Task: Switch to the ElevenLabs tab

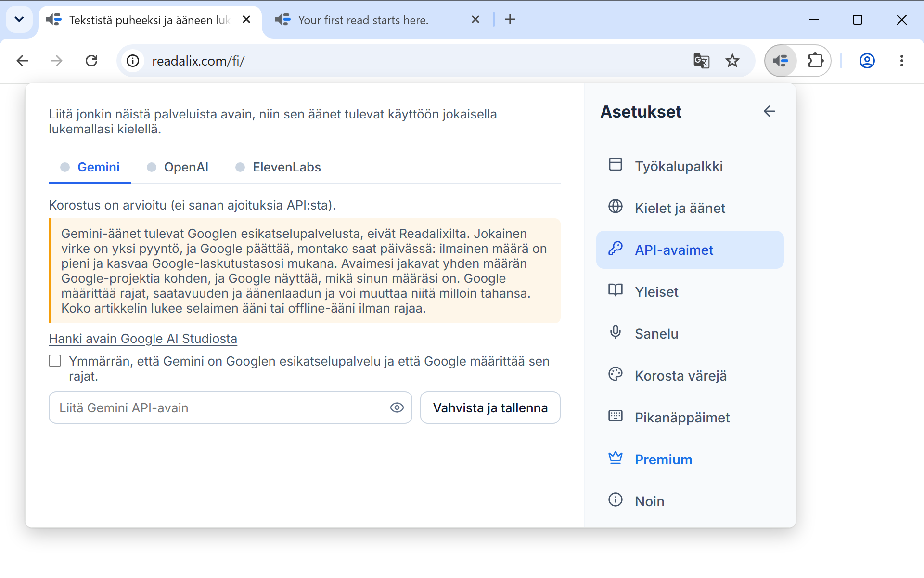Action: pos(278,167)
